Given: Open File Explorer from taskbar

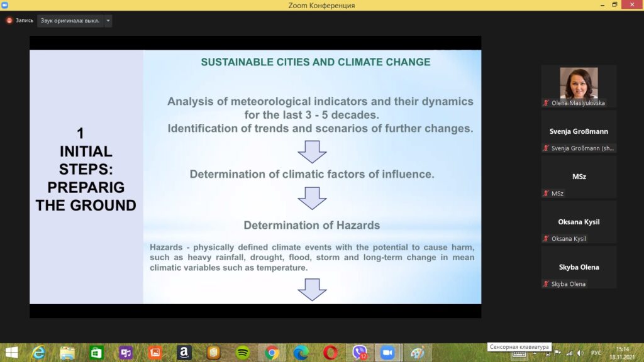Looking at the screenshot, I should point(68,353).
